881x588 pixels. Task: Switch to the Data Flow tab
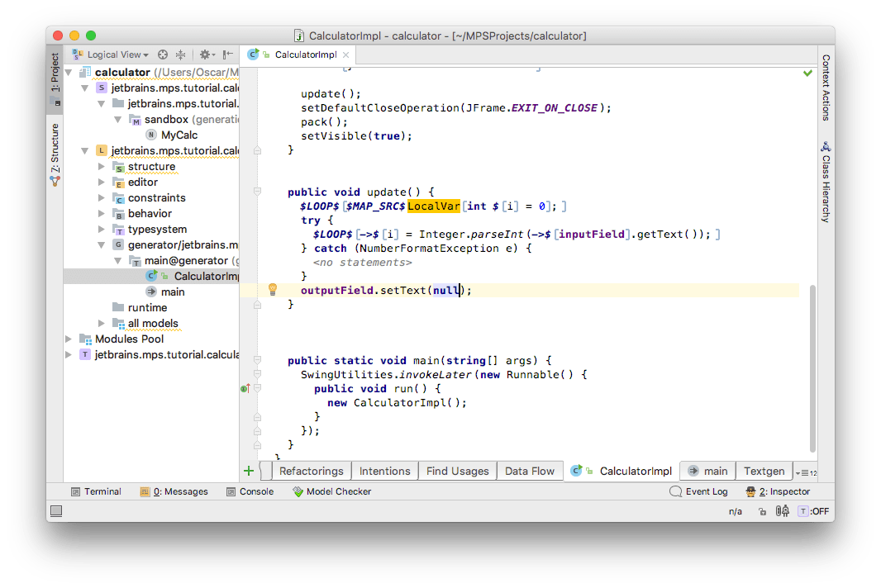pyautogui.click(x=529, y=471)
